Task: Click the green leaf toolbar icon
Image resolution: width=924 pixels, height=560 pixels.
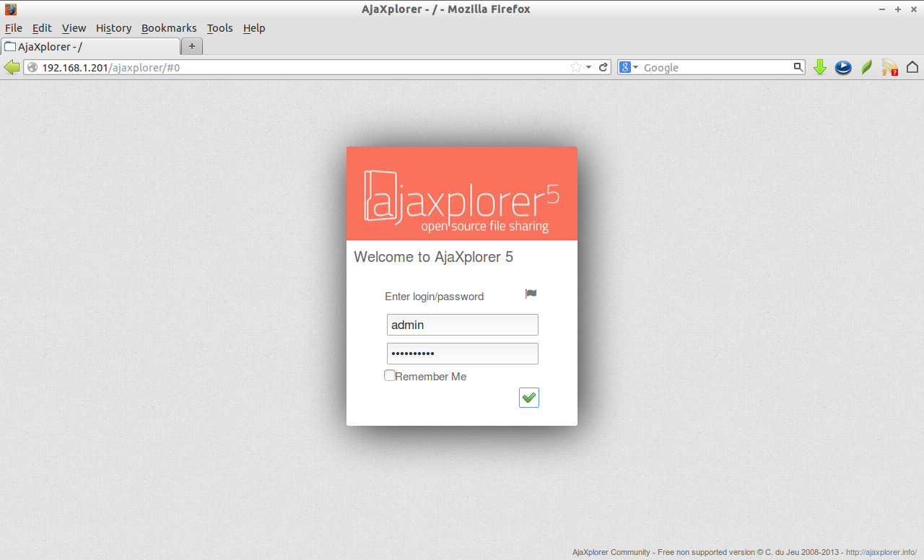Action: [x=867, y=67]
